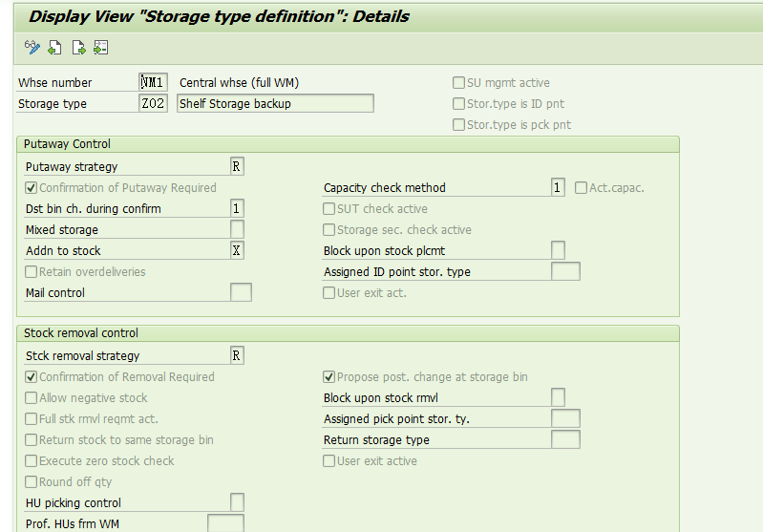Toggle User exit act. checkbox in Putaway Control
Image resolution: width=763 pixels, height=532 pixels.
tap(329, 292)
